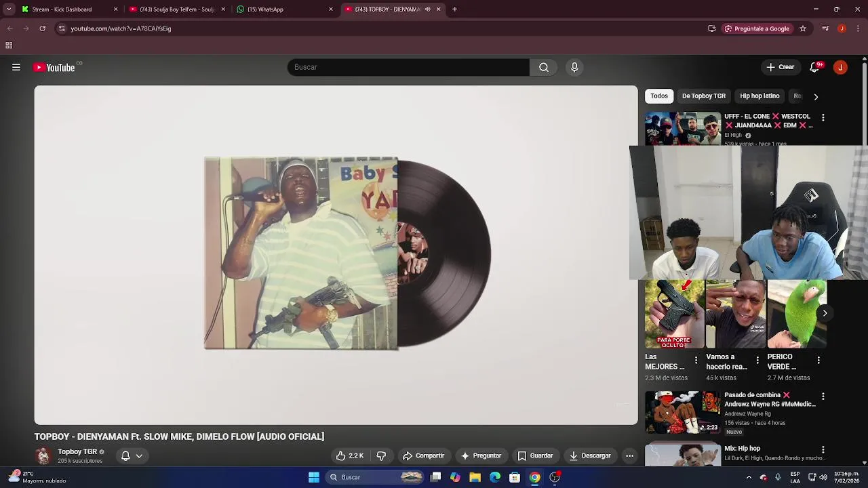
Task: Switch to the Stream - Kick Dashboard tab
Action: (69, 9)
